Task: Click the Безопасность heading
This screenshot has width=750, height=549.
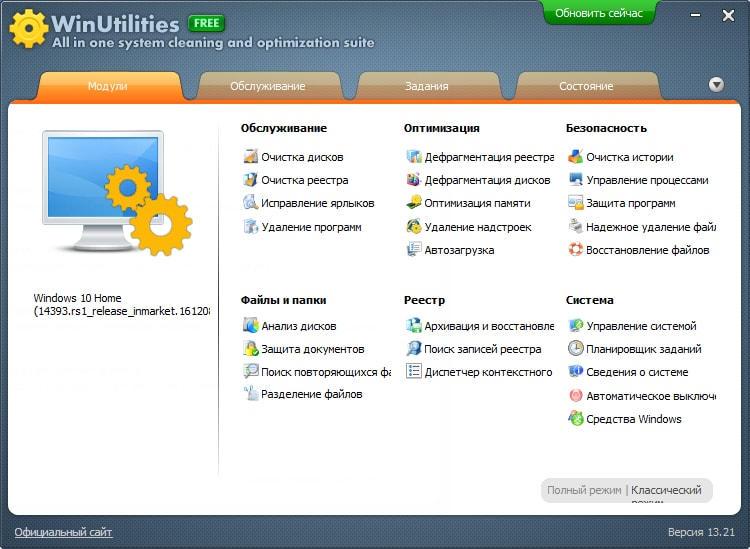Action: click(606, 128)
